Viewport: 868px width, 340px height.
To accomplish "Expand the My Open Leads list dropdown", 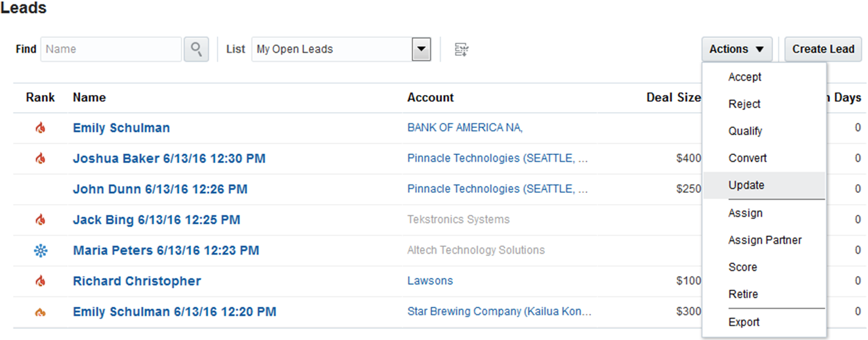I will click(x=421, y=49).
